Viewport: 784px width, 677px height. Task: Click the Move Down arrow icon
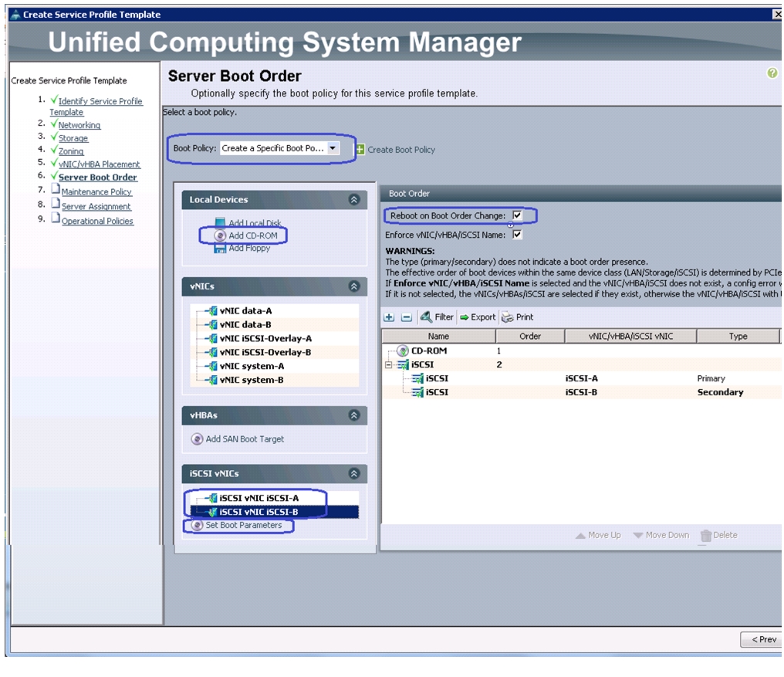coord(638,536)
